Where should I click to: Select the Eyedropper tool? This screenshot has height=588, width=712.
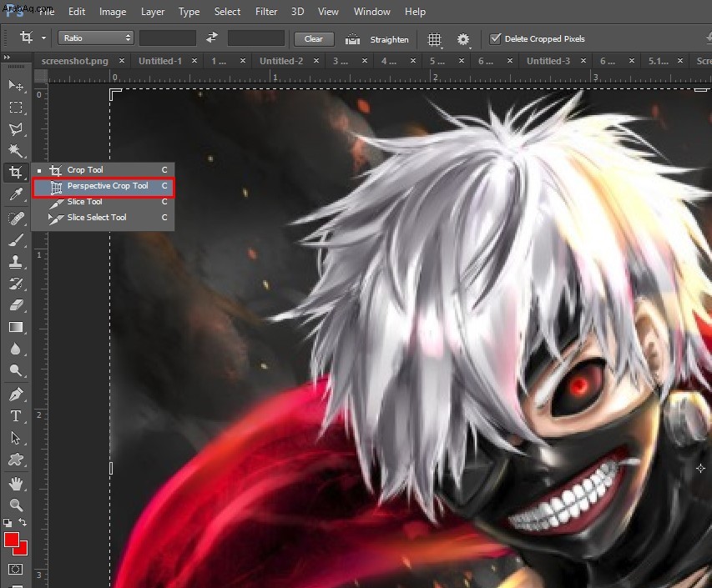(16, 194)
